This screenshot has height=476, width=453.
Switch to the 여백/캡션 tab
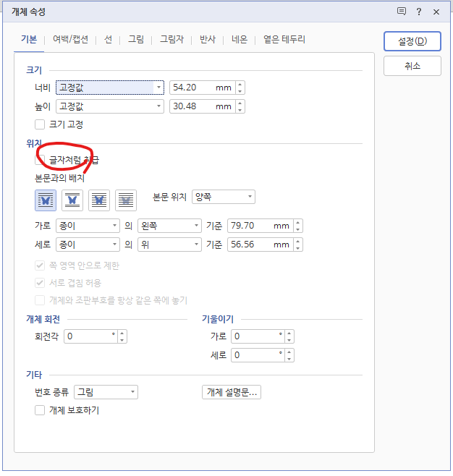coord(70,40)
